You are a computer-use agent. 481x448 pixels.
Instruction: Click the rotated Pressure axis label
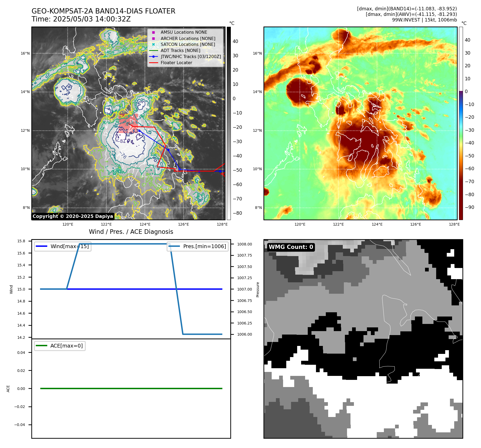(x=258, y=289)
